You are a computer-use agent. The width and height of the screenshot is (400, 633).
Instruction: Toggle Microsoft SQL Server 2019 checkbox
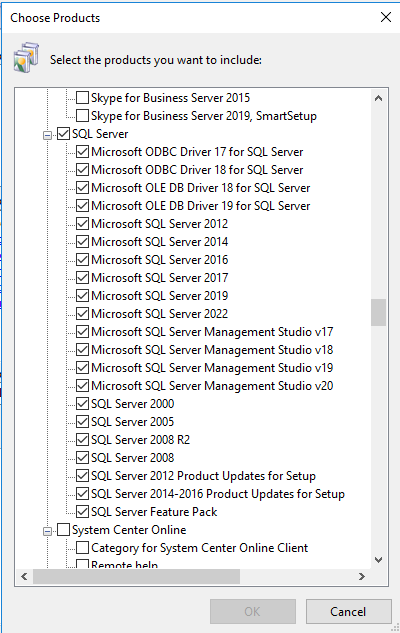(82, 296)
